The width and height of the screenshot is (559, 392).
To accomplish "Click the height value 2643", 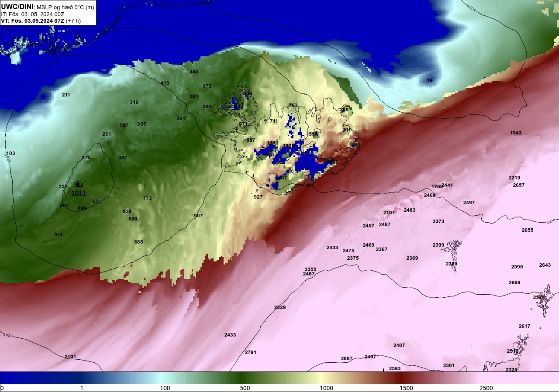I will (545, 265).
